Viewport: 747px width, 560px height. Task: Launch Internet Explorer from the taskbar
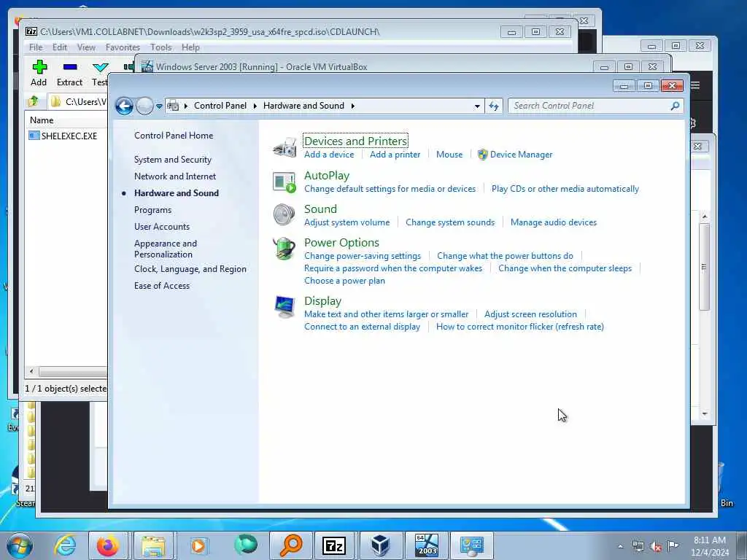click(65, 545)
